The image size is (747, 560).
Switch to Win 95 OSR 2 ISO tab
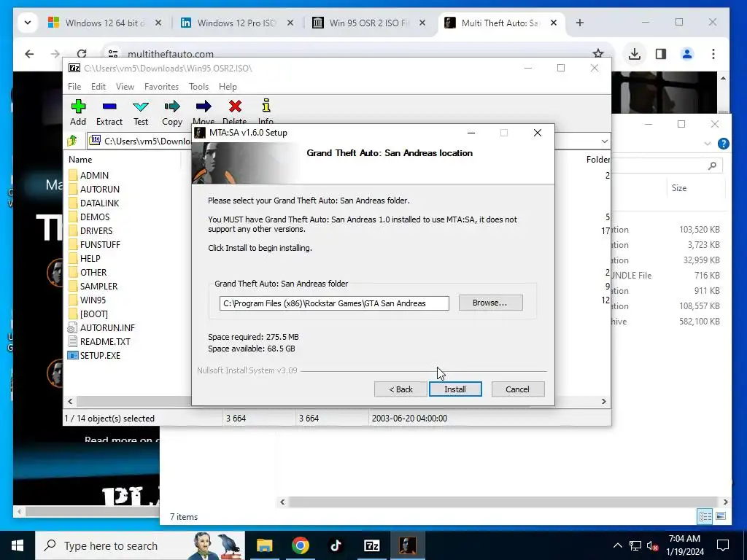click(368, 23)
